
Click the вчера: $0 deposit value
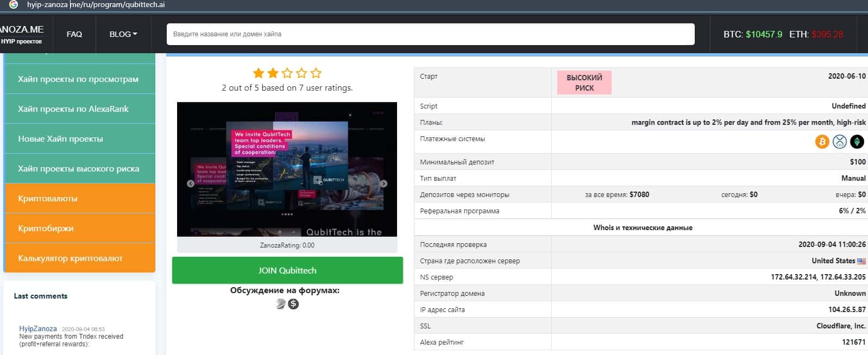point(851,194)
